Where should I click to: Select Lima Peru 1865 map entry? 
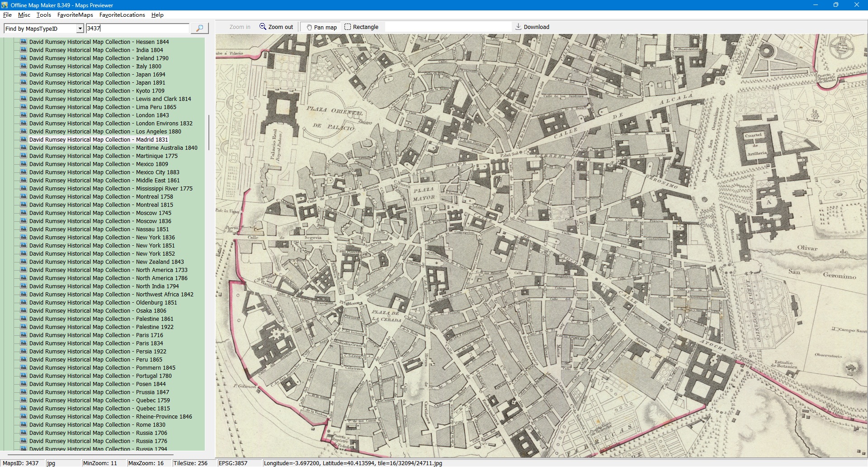tap(103, 107)
